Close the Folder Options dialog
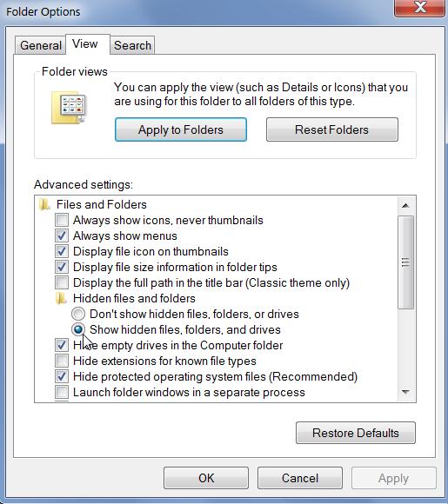The height and width of the screenshot is (504, 448). 420,8
